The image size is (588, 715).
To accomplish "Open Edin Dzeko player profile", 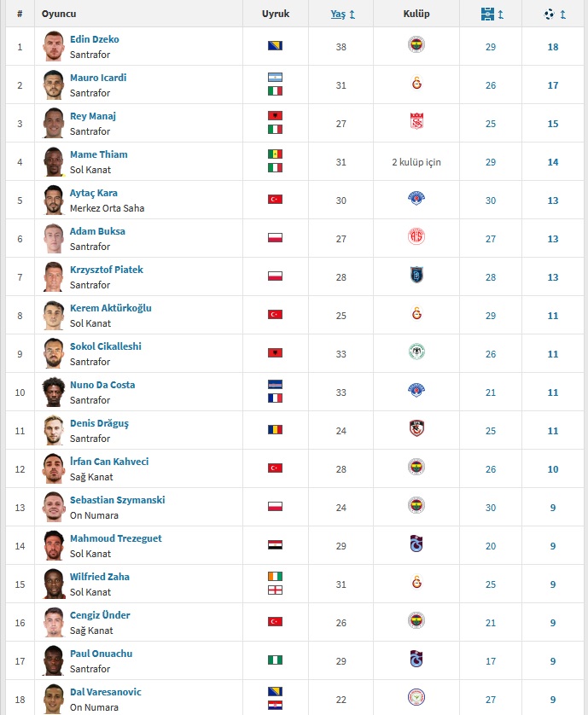I will pyautogui.click(x=95, y=39).
